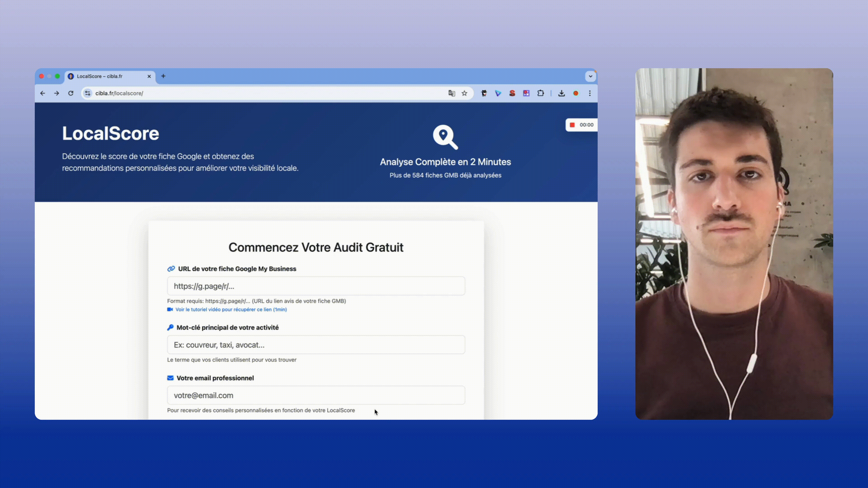Click the browser profile avatar icon
Image resolution: width=868 pixels, height=488 pixels.
576,93
